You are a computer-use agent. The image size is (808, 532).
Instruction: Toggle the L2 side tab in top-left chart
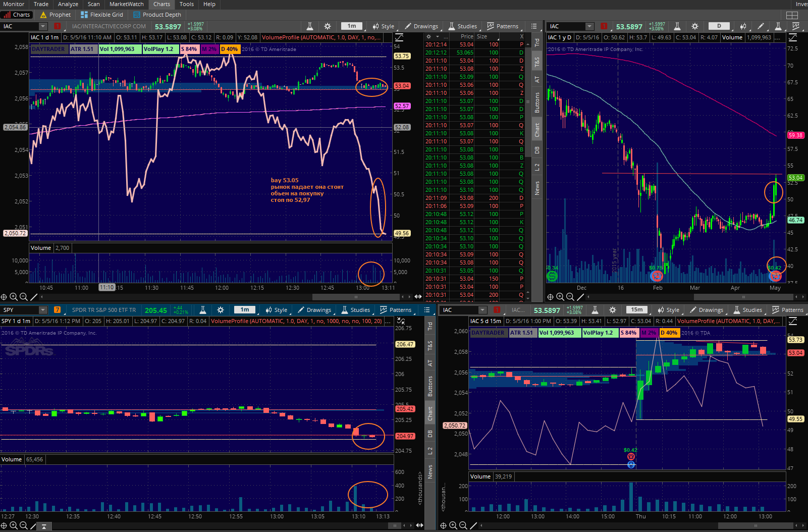(537, 167)
